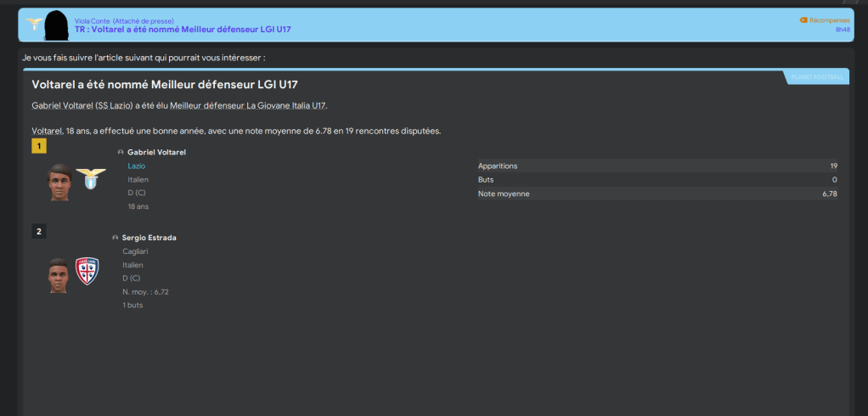
Task: Click the Lazio eagle icon in message header
Action: pyautogui.click(x=34, y=23)
